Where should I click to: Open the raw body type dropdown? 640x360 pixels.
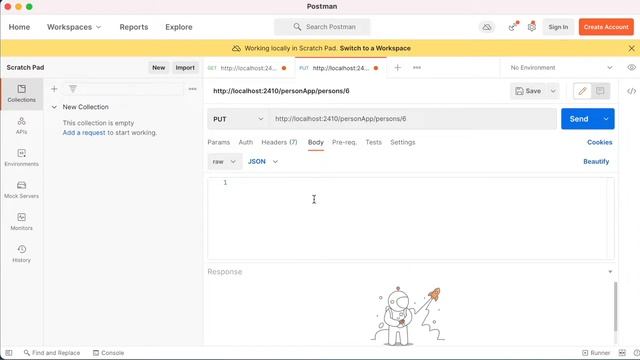tap(224, 162)
